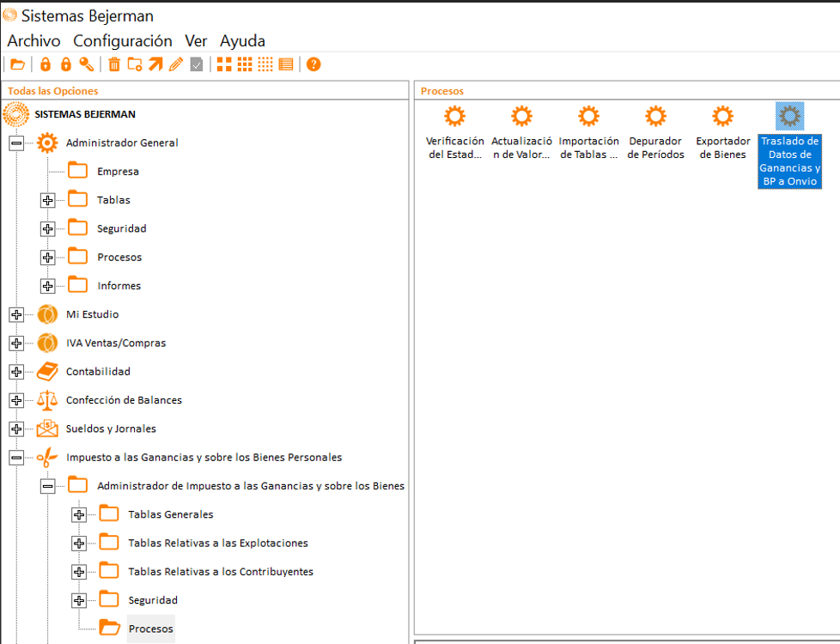This screenshot has width=840, height=644.
Task: Click the open folder icon in the toolbar
Action: click(x=18, y=64)
